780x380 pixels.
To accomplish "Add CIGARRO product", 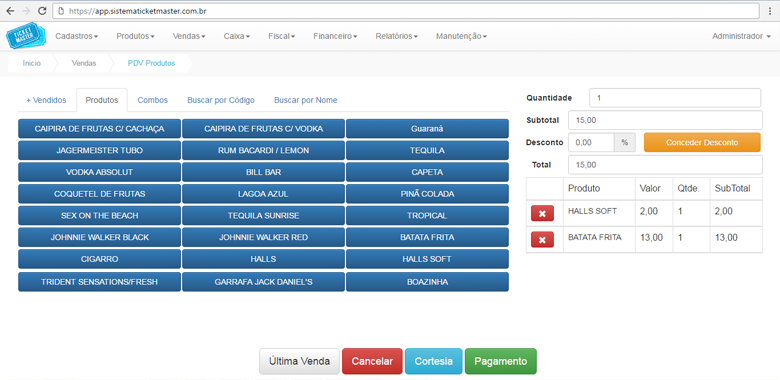I will coord(99,259).
